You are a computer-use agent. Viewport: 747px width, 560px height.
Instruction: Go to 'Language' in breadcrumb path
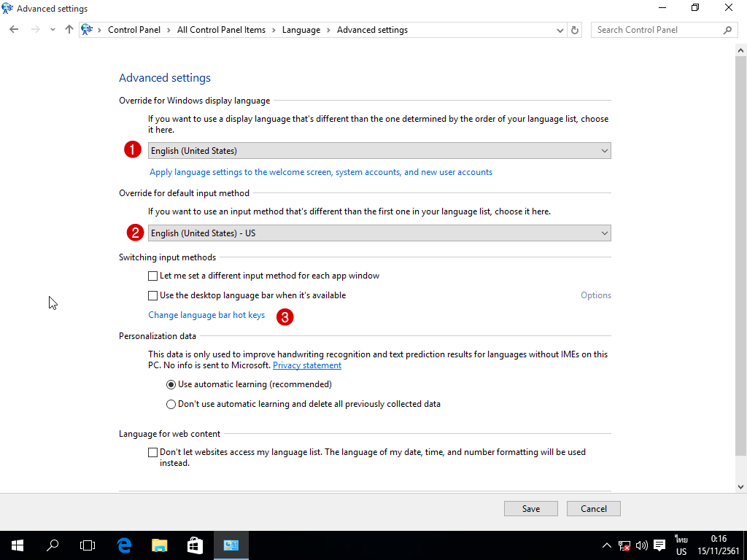tap(301, 30)
